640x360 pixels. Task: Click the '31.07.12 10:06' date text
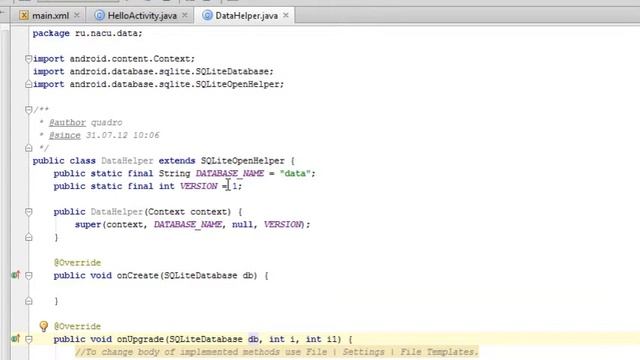pos(122,135)
